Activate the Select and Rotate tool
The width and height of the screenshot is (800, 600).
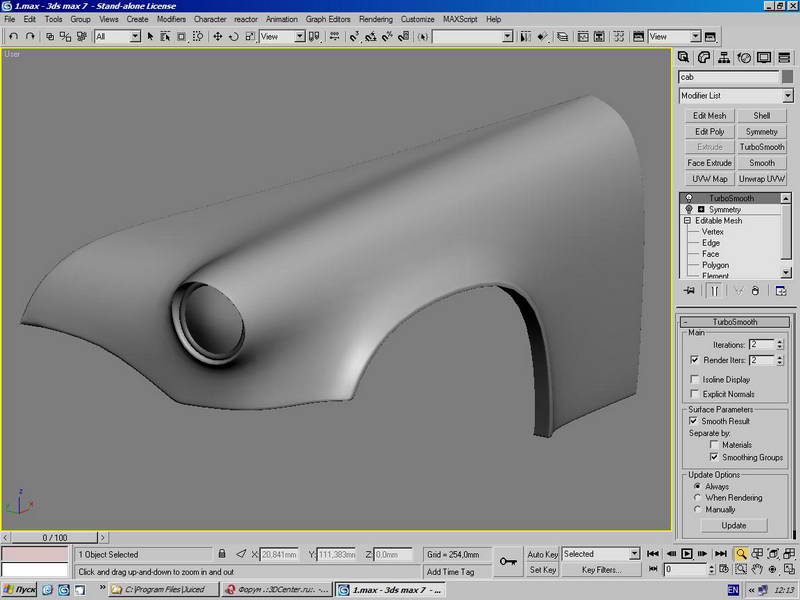234,36
